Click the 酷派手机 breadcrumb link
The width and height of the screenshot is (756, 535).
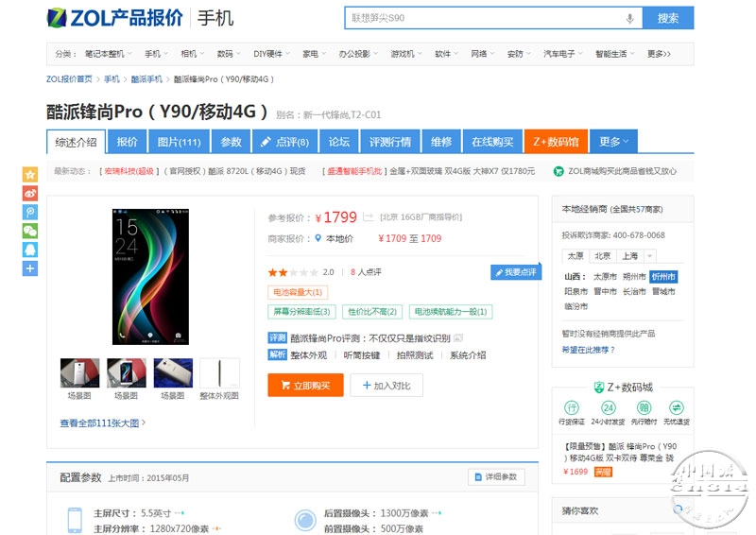146,79
